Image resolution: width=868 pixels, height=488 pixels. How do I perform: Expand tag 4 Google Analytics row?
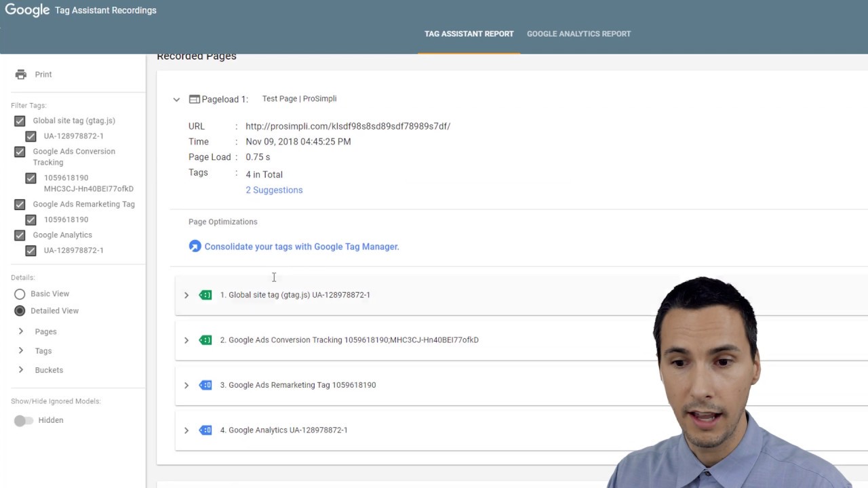click(186, 430)
